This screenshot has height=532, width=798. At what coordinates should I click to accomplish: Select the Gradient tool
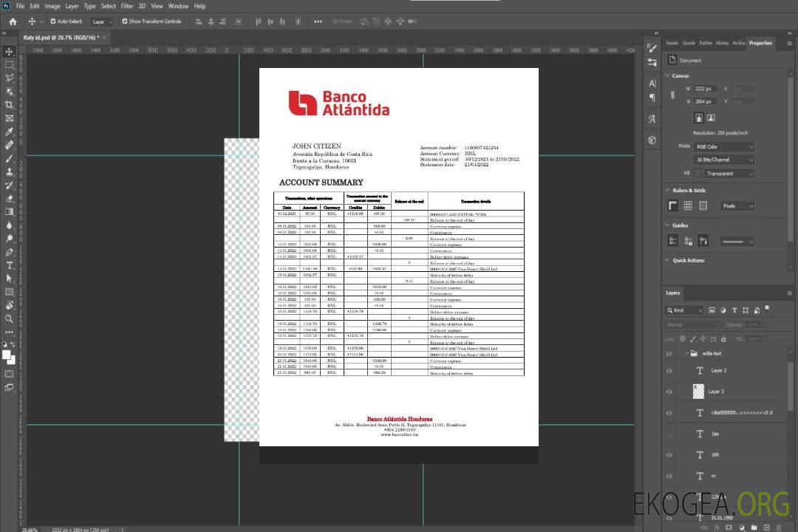pyautogui.click(x=9, y=212)
